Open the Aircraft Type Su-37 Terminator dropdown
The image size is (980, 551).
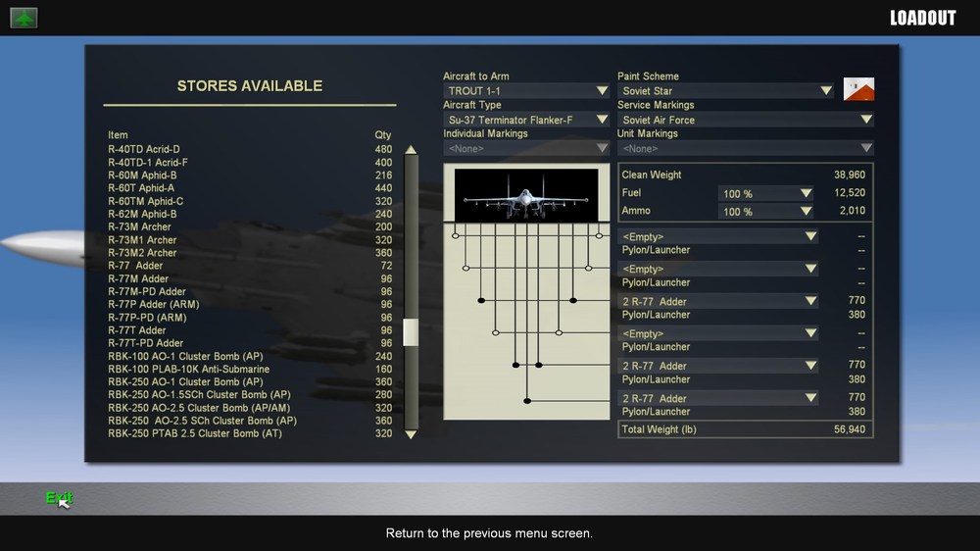(526, 120)
